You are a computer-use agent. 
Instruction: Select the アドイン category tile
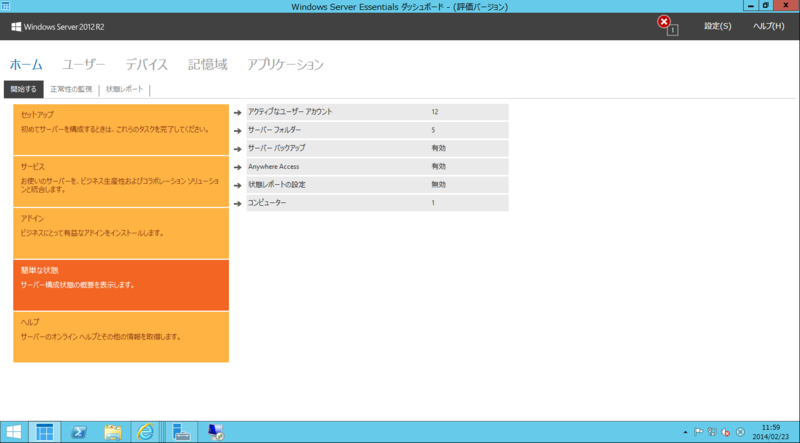click(x=121, y=233)
